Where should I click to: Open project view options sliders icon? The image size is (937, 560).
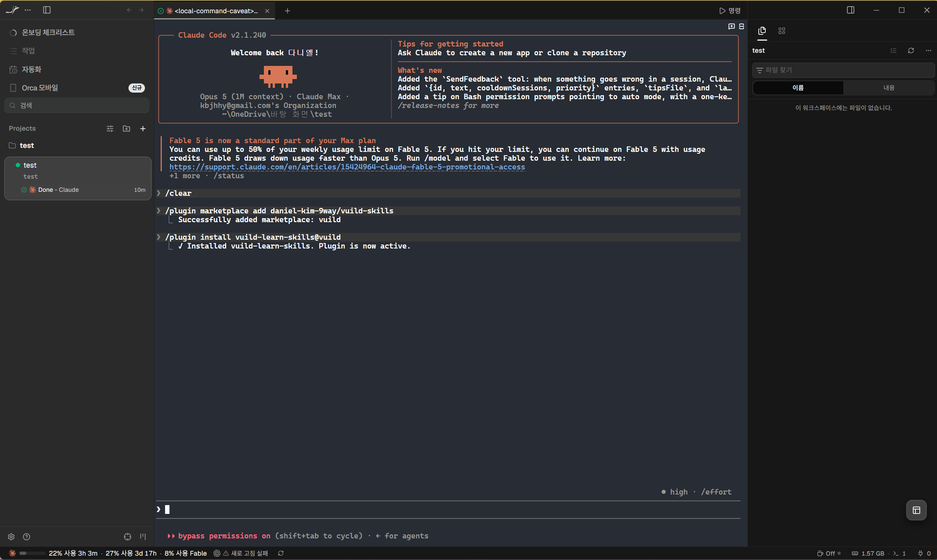click(110, 129)
